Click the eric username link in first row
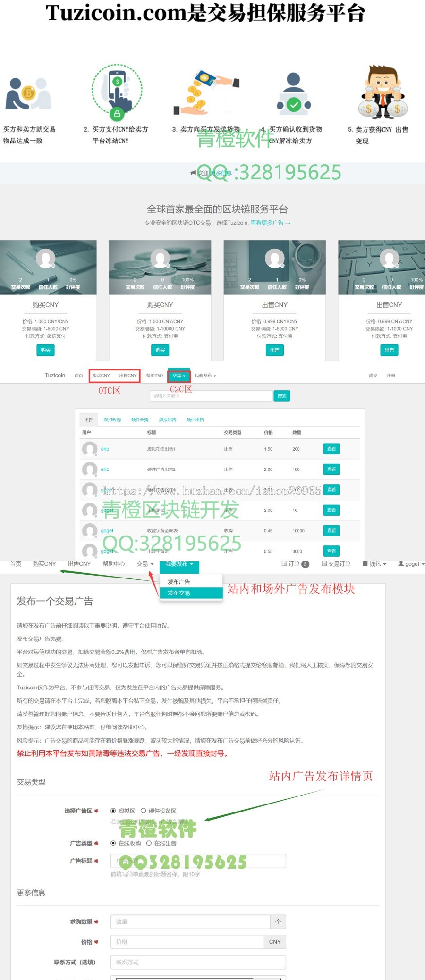The height and width of the screenshot is (980, 425). (105, 449)
